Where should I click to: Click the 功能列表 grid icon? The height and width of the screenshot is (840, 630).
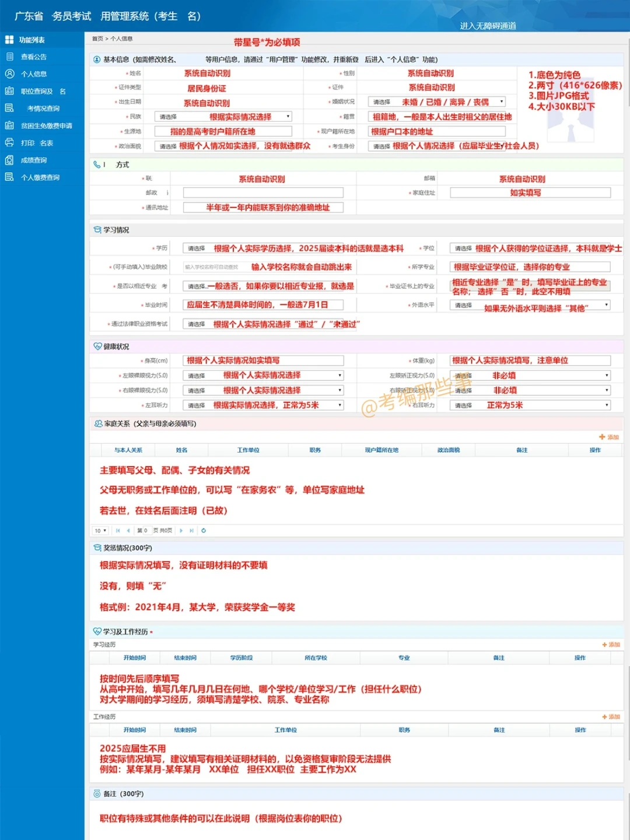point(9,40)
